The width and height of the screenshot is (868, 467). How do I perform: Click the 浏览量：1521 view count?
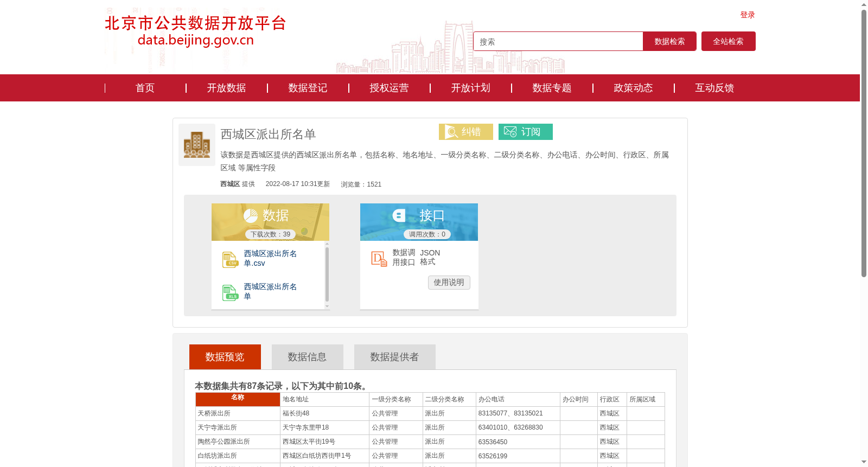pyautogui.click(x=361, y=184)
